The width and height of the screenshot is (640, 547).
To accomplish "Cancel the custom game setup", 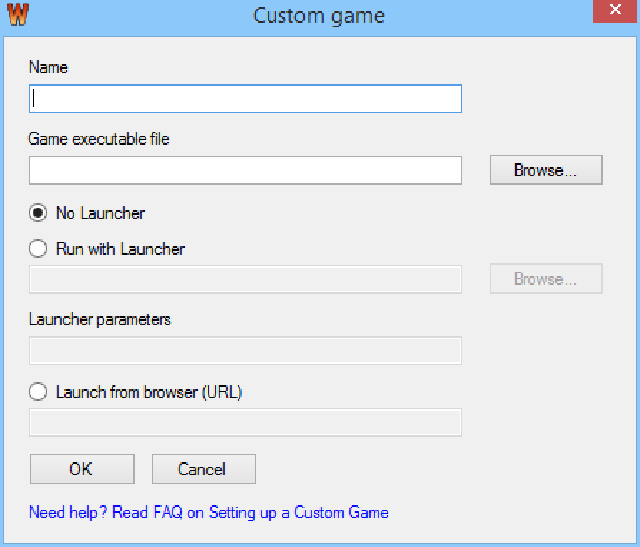I will tap(203, 469).
